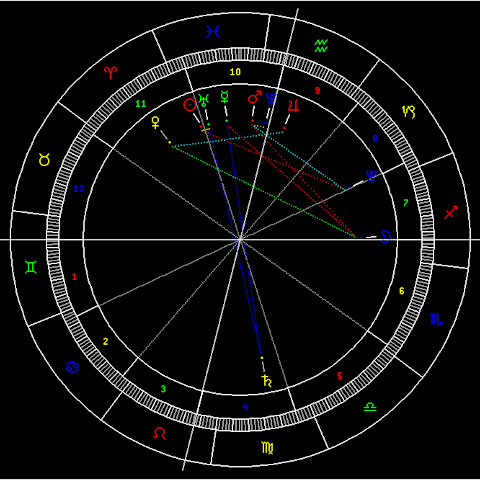Select the yellow Venus planet glyph
Viewport: 480px width, 480px height.
[x=155, y=123]
